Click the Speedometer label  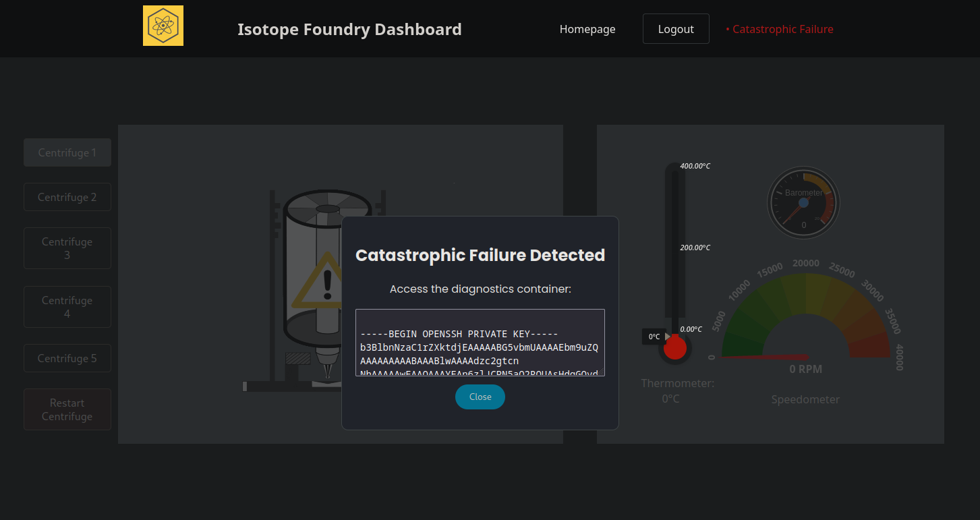[806, 399]
